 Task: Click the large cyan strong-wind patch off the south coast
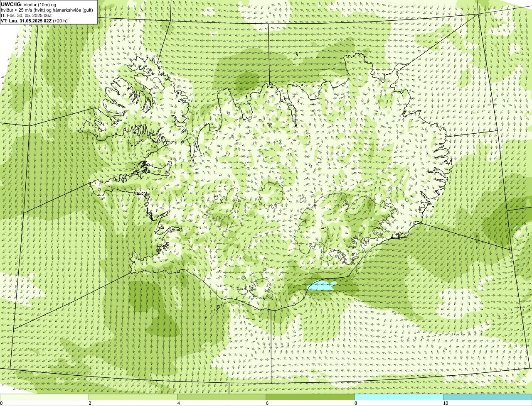tap(321, 285)
